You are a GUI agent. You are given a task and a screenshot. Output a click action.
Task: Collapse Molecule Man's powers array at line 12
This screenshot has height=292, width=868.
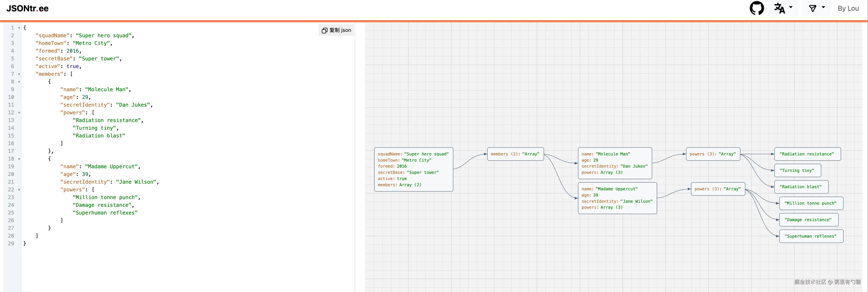(x=19, y=113)
